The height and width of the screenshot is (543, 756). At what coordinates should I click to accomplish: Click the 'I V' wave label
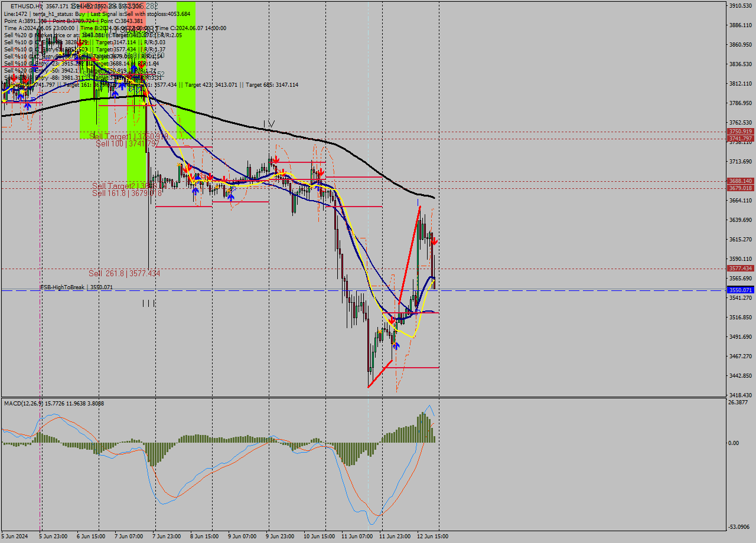tap(269, 124)
